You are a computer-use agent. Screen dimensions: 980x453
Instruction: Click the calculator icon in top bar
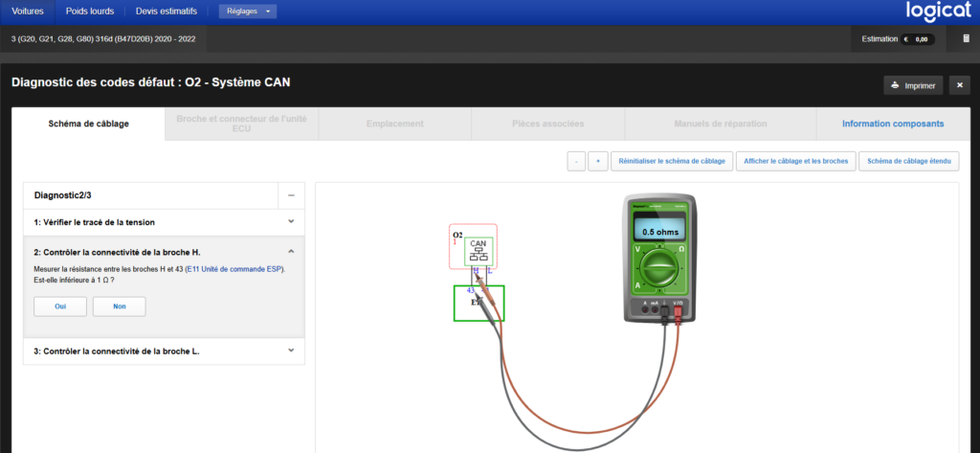click(967, 39)
